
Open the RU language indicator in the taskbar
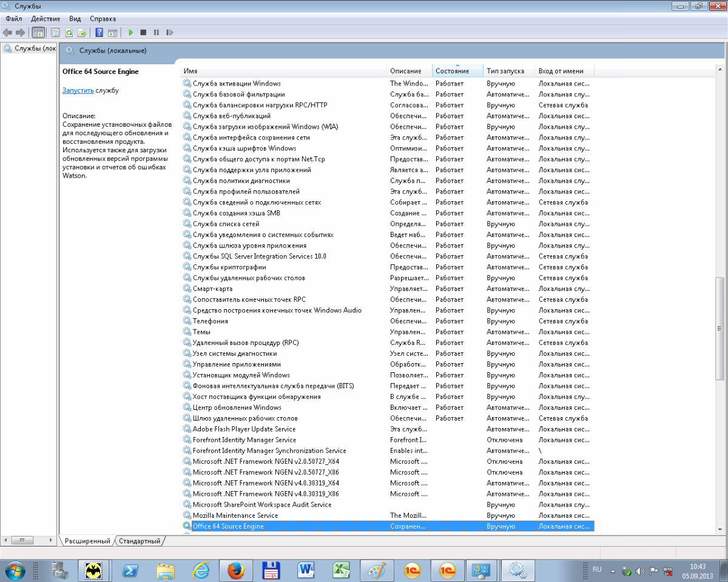(597, 570)
